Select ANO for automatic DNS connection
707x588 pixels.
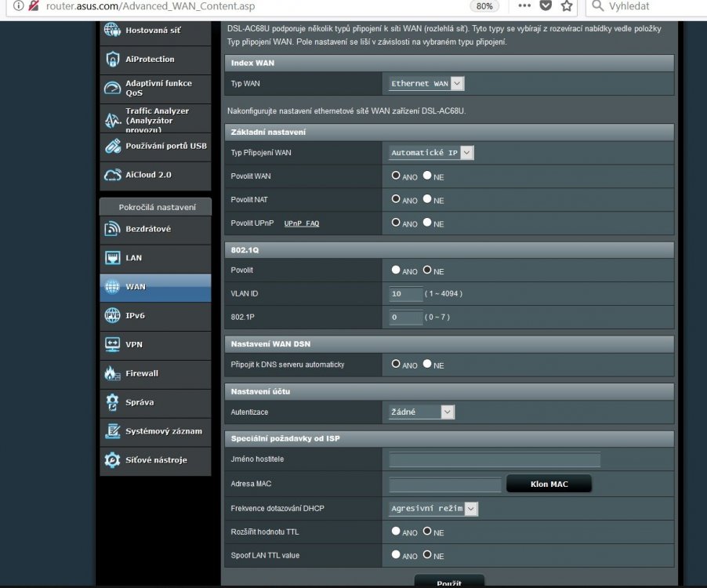coord(396,364)
